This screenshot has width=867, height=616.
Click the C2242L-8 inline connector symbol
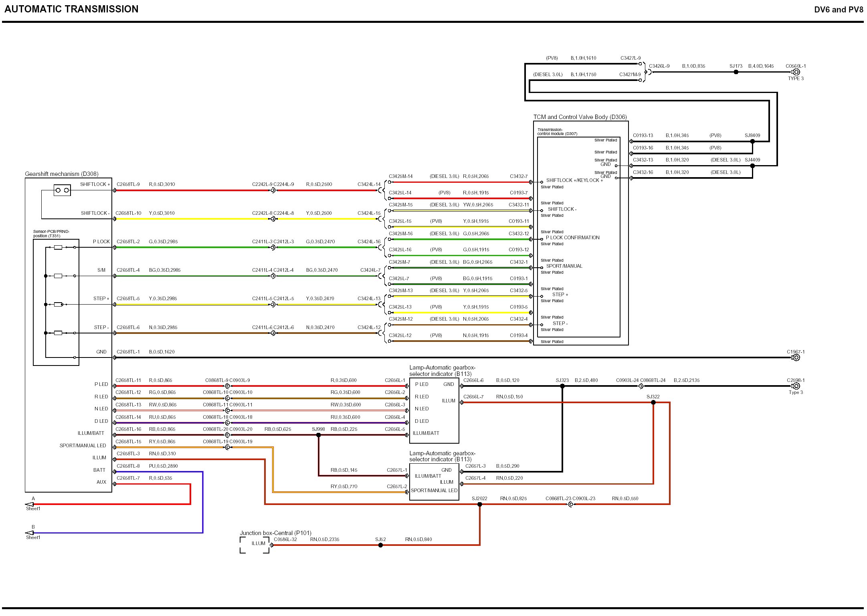[x=273, y=219]
